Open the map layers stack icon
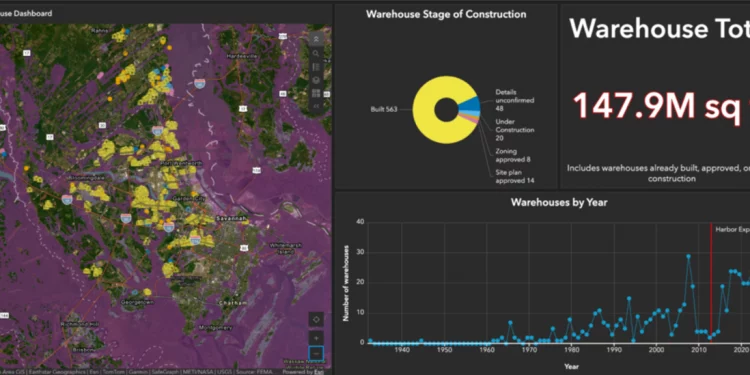The image size is (750, 375). pos(316,80)
